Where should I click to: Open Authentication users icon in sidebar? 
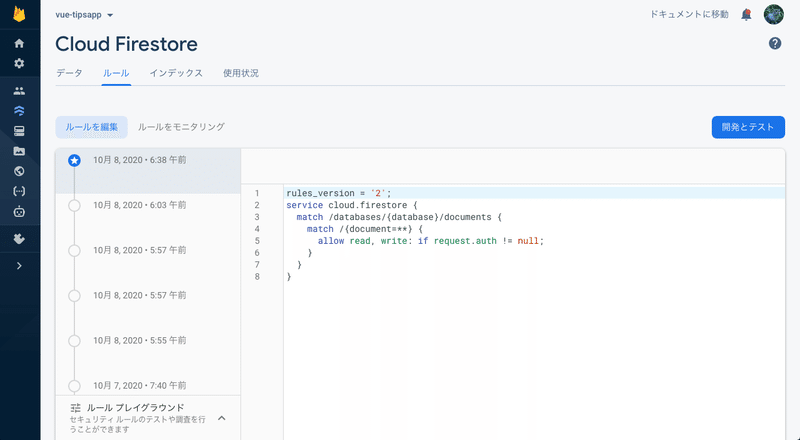[19, 91]
